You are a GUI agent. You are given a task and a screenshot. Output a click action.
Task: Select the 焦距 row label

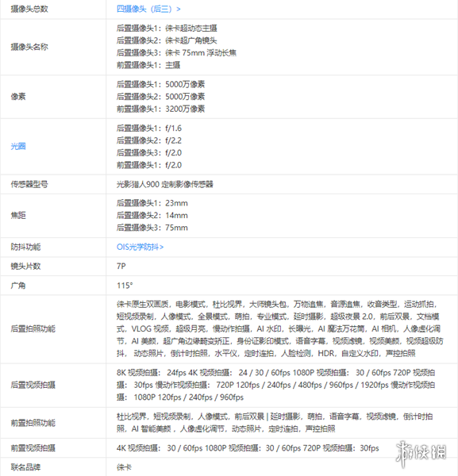(18, 216)
